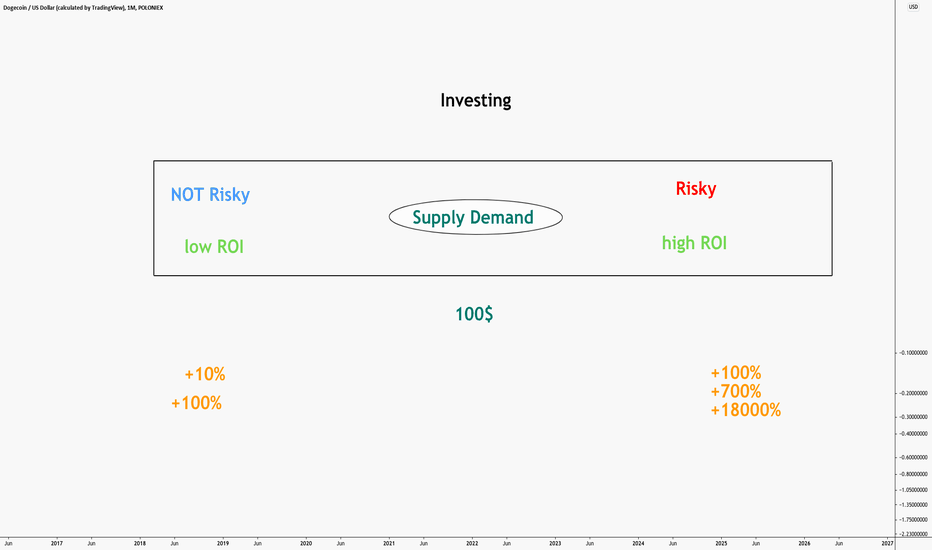Click the NOT Risky blue label
The image size is (932, 550).
click(210, 195)
